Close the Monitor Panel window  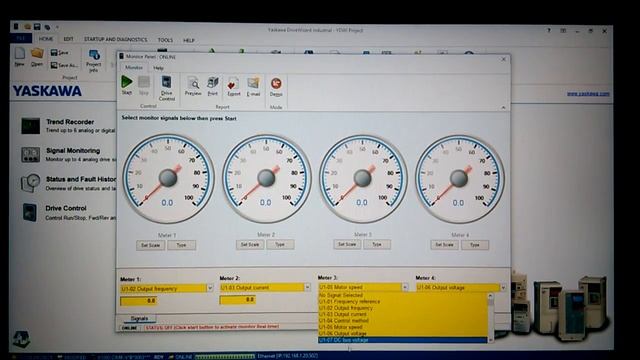pyautogui.click(x=503, y=59)
